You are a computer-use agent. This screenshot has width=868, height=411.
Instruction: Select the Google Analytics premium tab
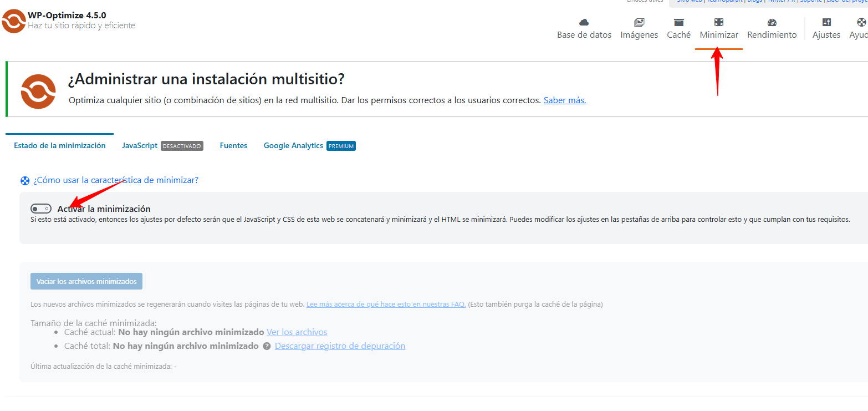point(293,146)
